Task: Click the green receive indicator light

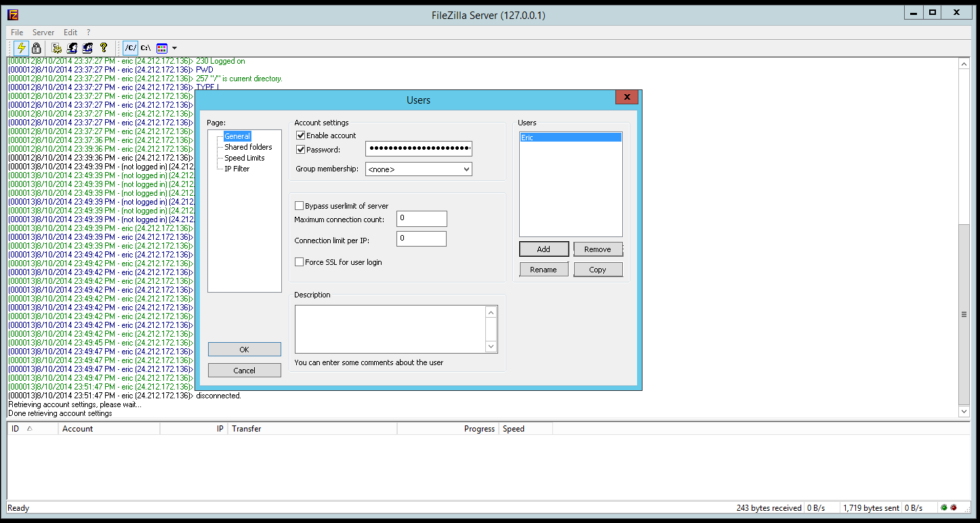Action: [944, 508]
